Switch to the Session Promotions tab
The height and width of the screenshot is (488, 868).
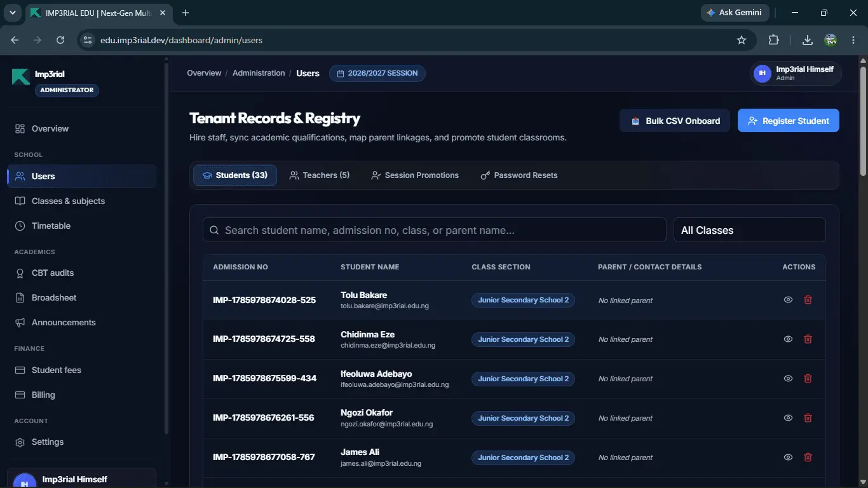click(415, 175)
